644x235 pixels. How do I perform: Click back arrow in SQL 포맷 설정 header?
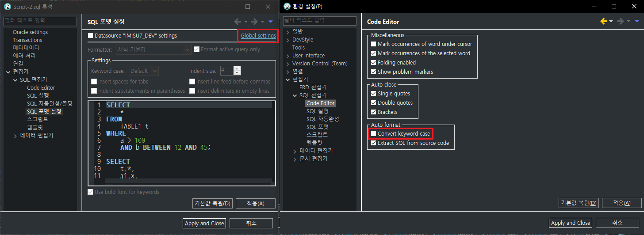pos(238,22)
